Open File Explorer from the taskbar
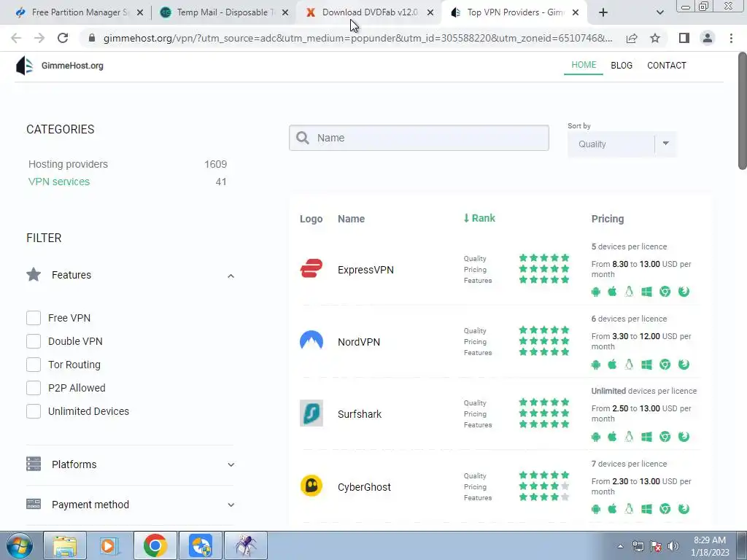Viewport: 747px width, 560px height. (x=65, y=545)
